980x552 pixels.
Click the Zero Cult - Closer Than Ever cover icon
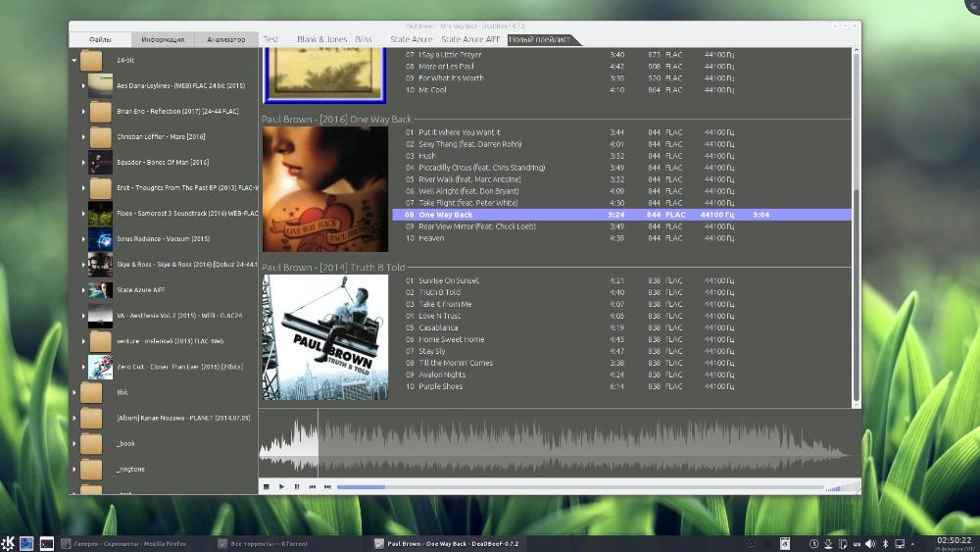tap(100, 367)
